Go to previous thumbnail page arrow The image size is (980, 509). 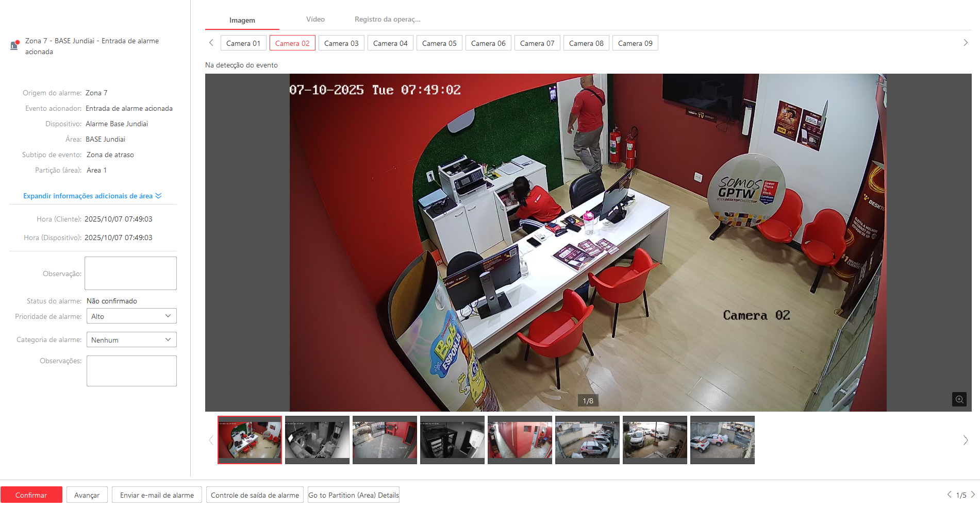tap(211, 440)
